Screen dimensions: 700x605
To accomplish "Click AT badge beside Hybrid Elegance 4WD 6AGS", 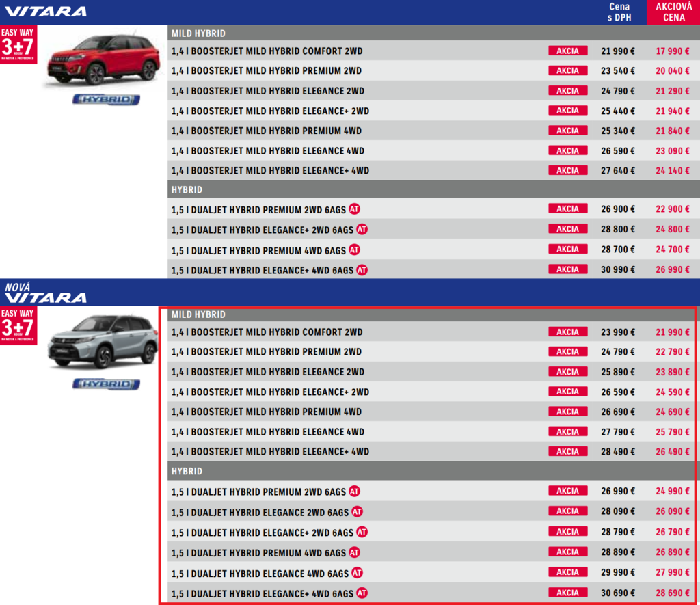I will 357,572.
